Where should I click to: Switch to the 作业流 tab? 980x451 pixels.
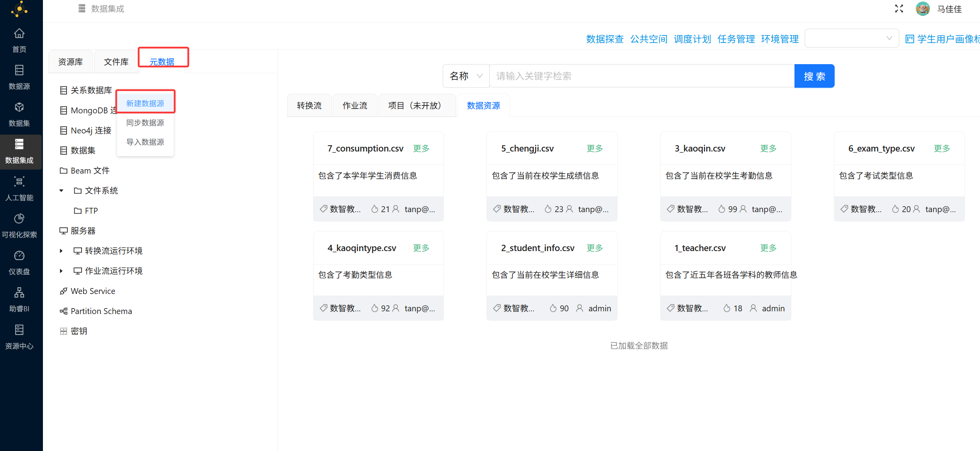coord(355,105)
